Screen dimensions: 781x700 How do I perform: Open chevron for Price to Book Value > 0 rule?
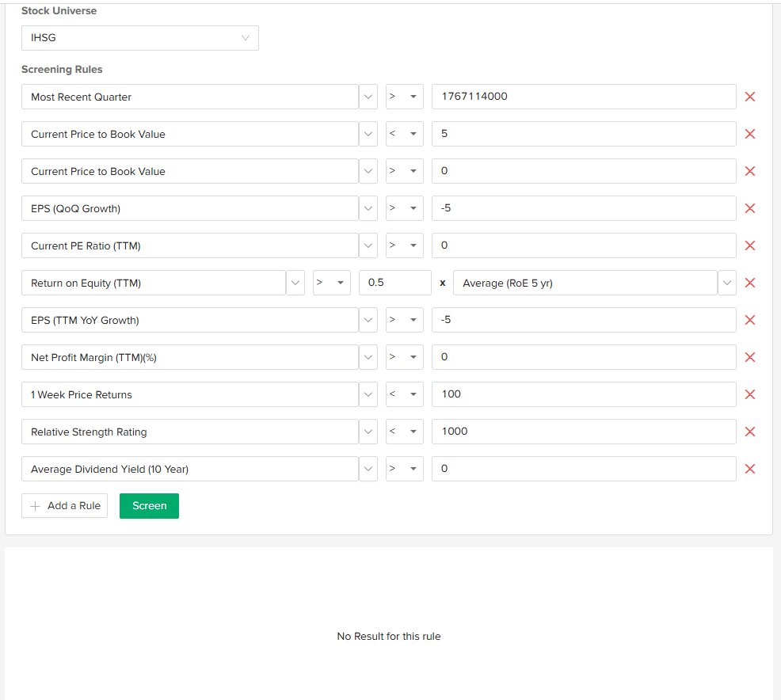click(368, 171)
